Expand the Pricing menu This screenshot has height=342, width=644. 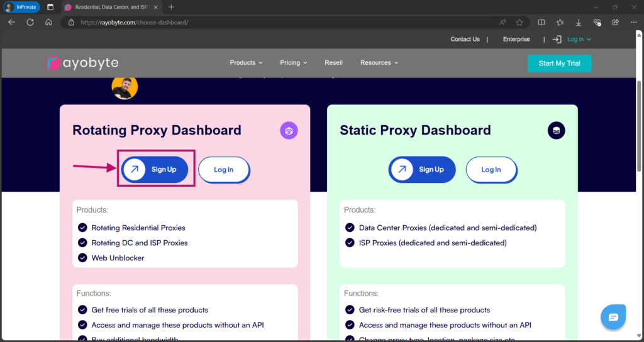pyautogui.click(x=293, y=63)
